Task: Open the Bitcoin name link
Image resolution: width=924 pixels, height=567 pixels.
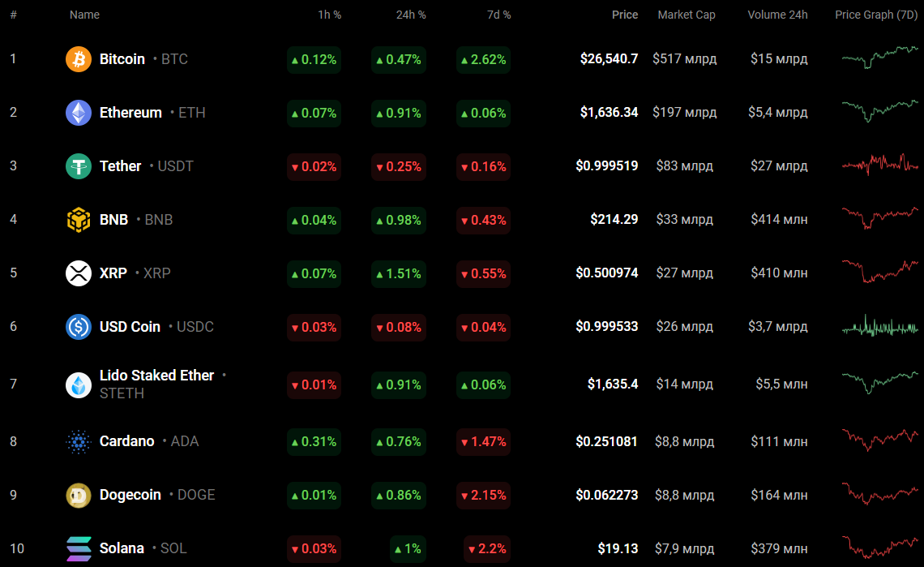Action: 122,59
